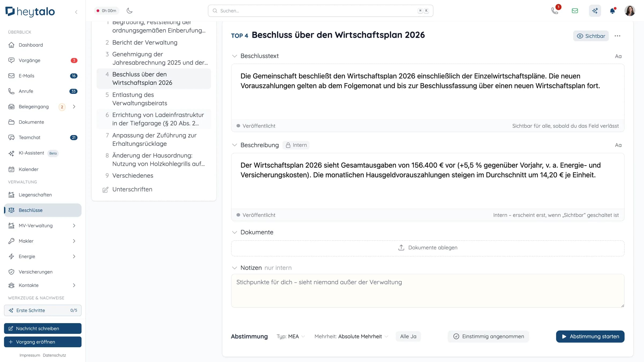Screen dimensions: 644x362
Task: Click Dokumente ablegen upload area
Action: [428, 248]
